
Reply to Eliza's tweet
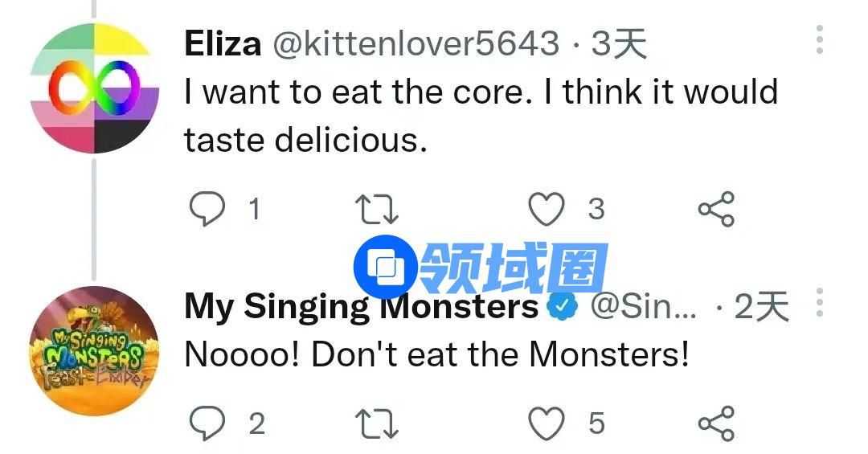[x=207, y=210]
